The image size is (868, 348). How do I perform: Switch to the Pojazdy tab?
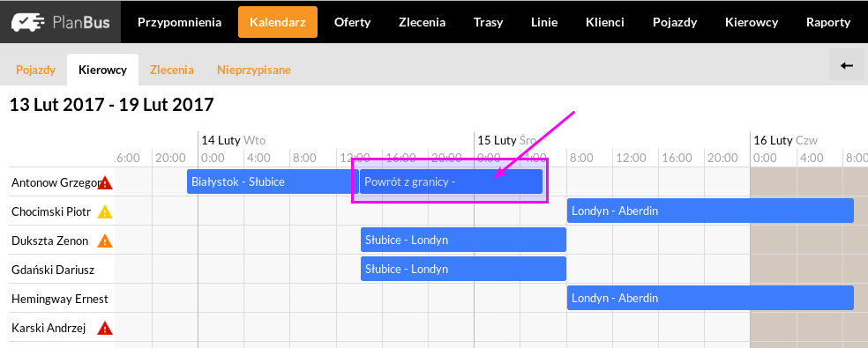coord(35,70)
